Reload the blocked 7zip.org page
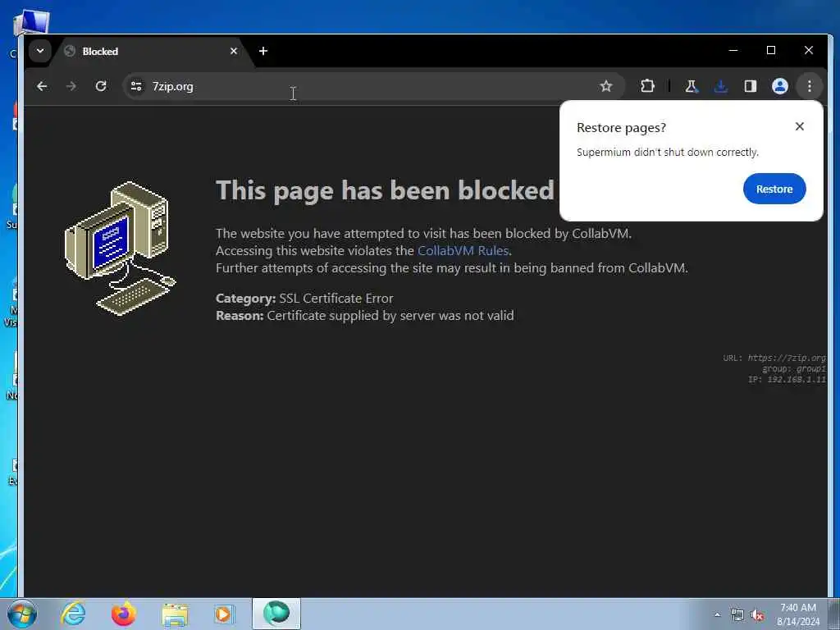The width and height of the screenshot is (840, 630). click(101, 86)
